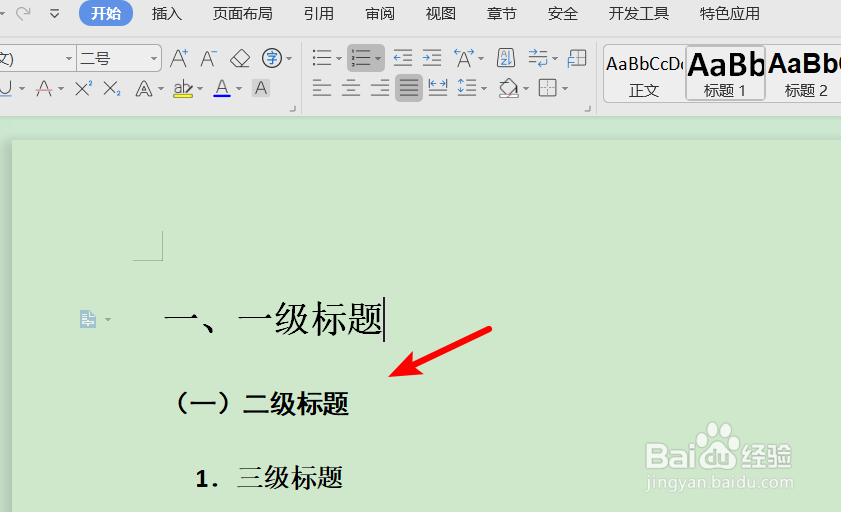Click the tab stops icon

pos(577,58)
